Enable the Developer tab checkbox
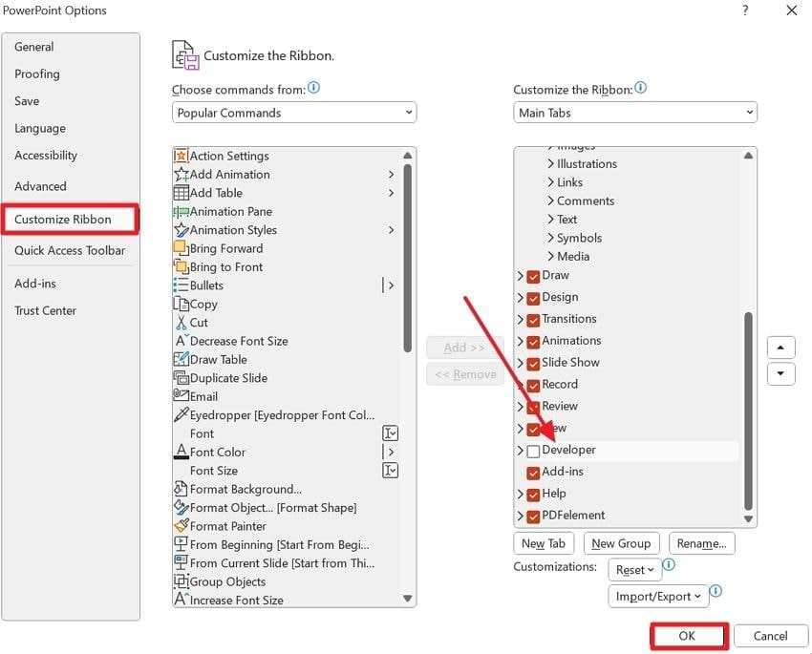 (x=531, y=450)
